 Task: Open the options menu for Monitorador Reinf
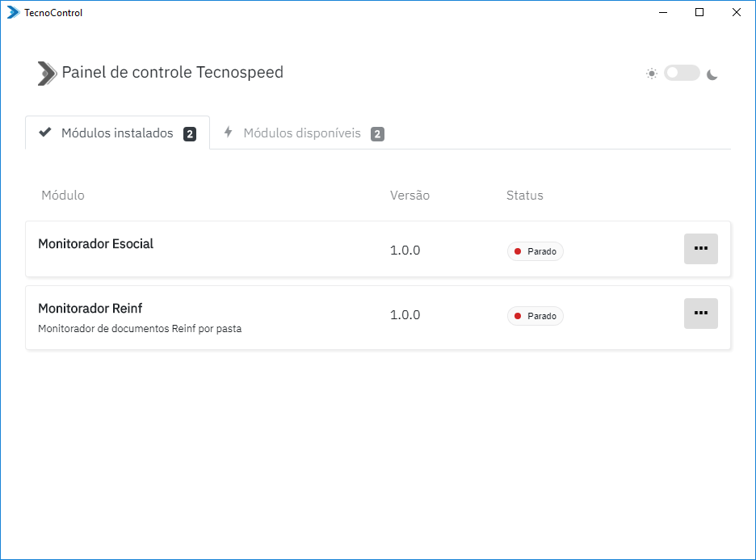click(x=700, y=314)
